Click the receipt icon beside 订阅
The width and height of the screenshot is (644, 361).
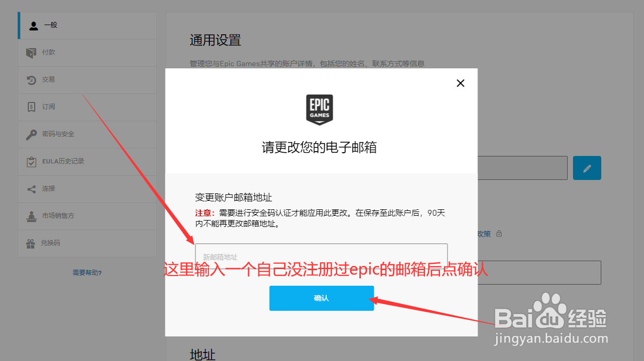pyautogui.click(x=31, y=107)
